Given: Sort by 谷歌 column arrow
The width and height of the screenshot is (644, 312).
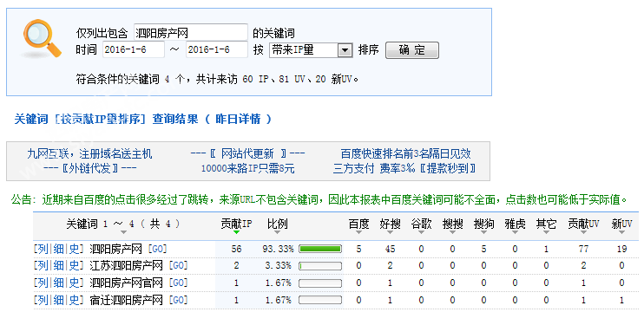Looking at the screenshot, I should coord(422,232).
